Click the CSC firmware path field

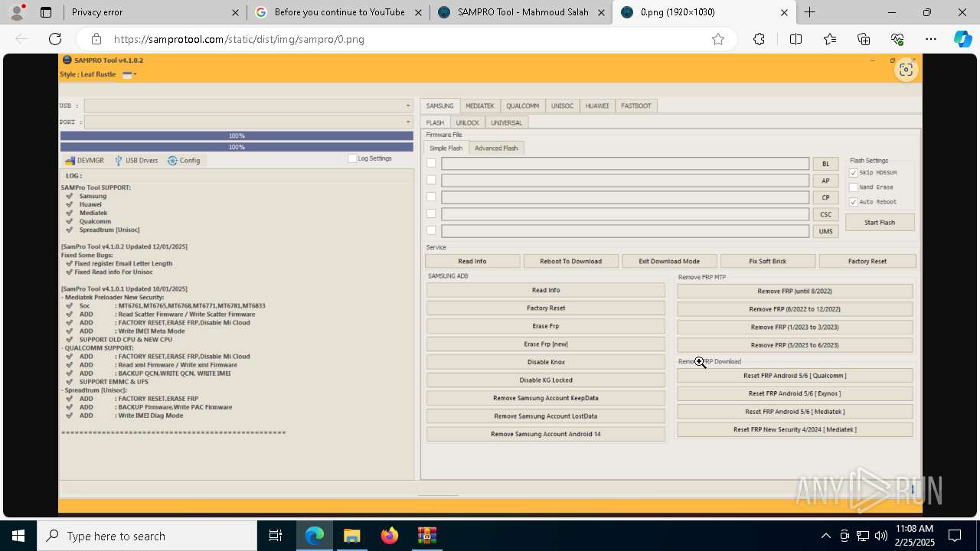coord(626,214)
